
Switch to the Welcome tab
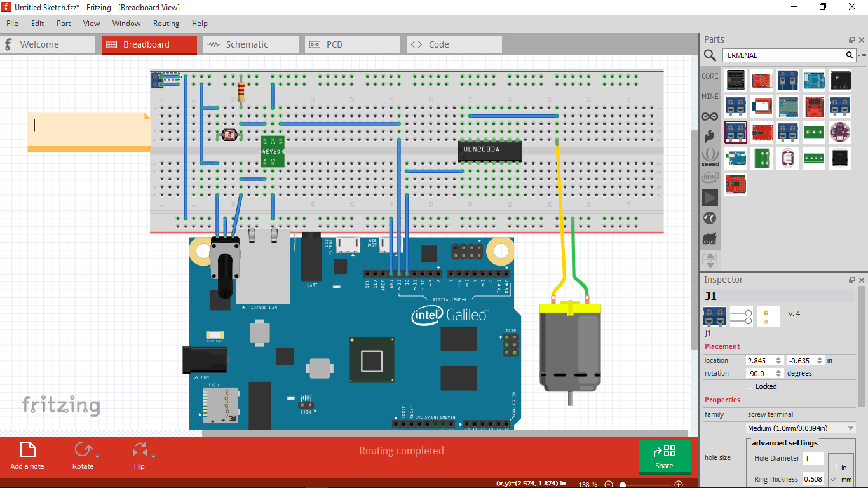pos(48,44)
